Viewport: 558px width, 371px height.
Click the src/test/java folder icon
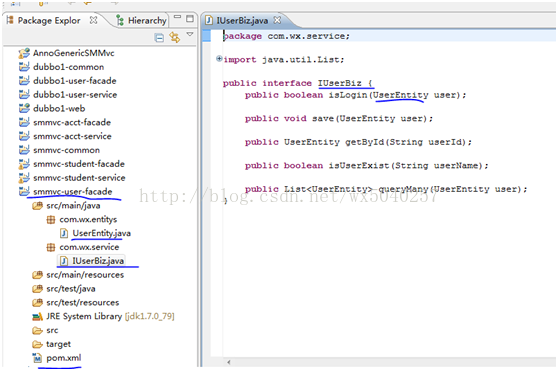[37, 289]
